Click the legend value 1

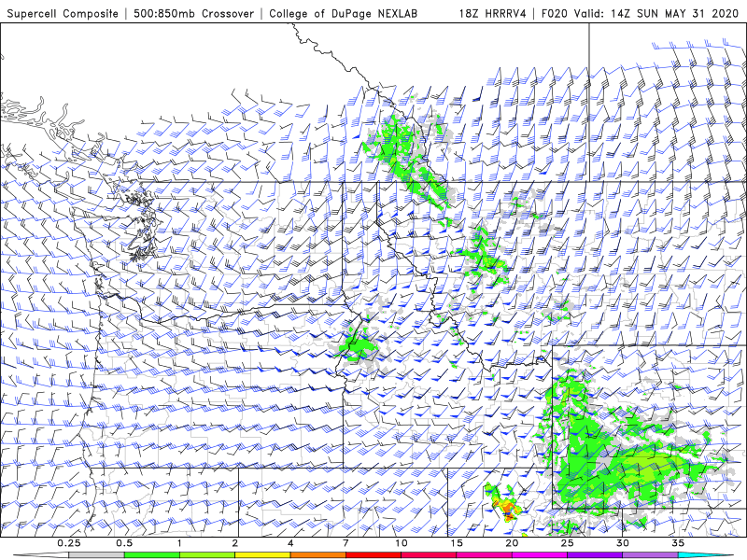[179, 543]
